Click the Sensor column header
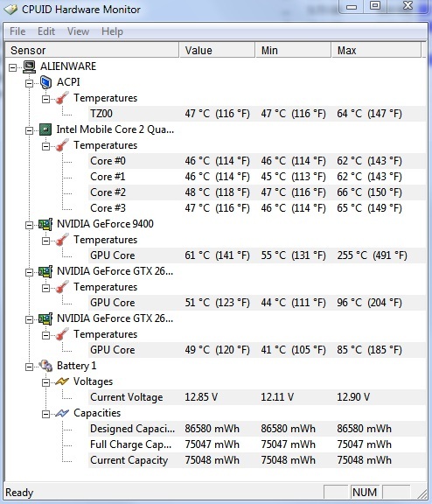432x504 pixels. 92,50
